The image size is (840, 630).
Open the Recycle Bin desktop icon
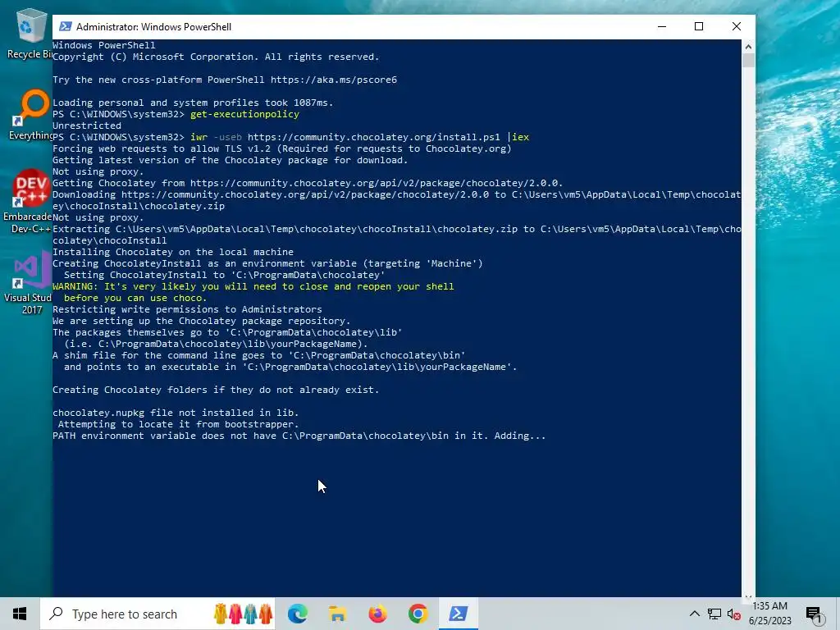[x=30, y=33]
